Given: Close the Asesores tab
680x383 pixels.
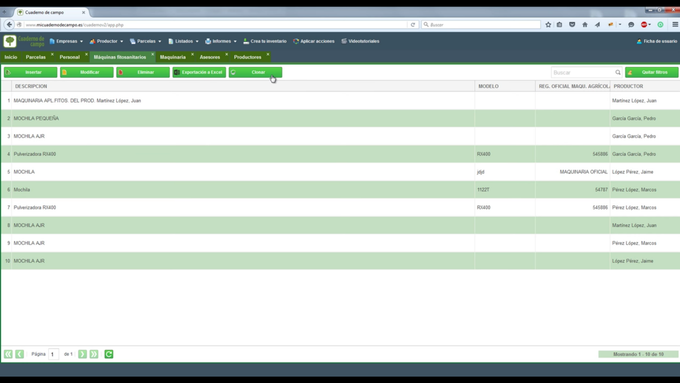Looking at the screenshot, I should coord(226,54).
